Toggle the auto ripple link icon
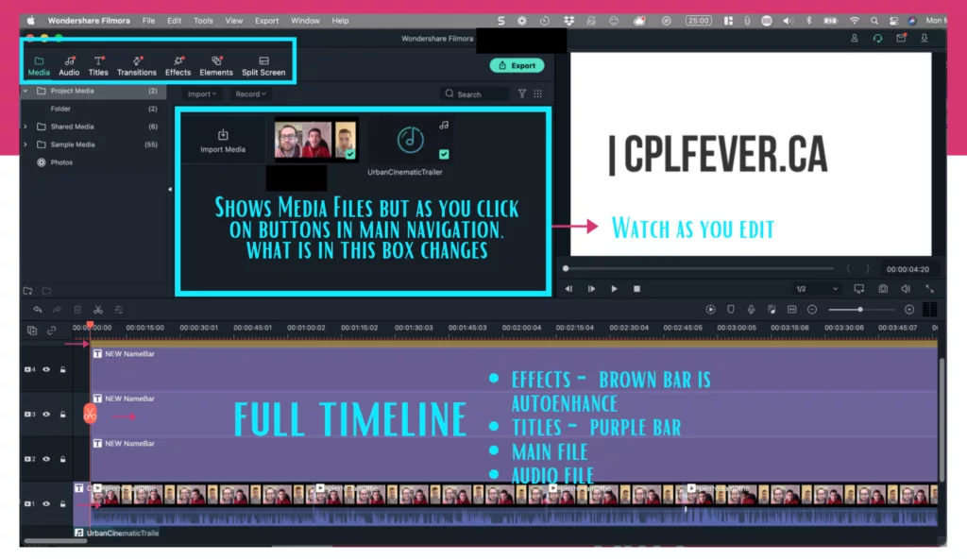This screenshot has width=967, height=560. [x=52, y=331]
